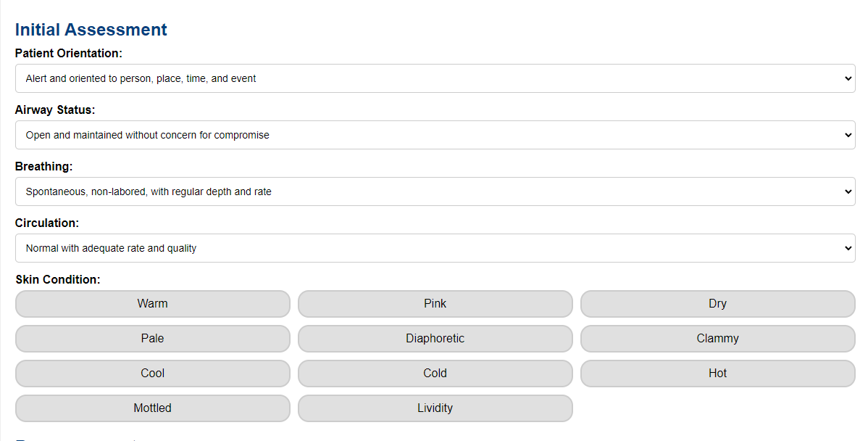Click the dropdown arrow beside Airway Status
The image size is (868, 441).
pyautogui.click(x=848, y=134)
